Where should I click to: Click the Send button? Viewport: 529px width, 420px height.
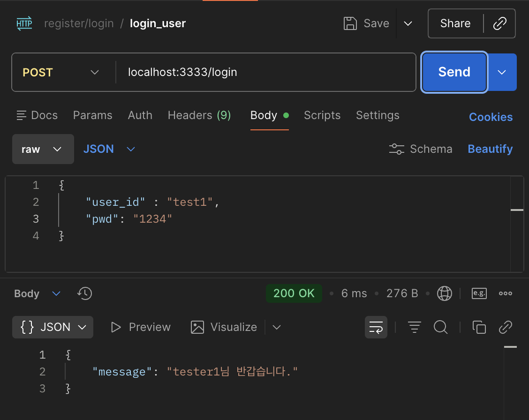click(x=454, y=72)
